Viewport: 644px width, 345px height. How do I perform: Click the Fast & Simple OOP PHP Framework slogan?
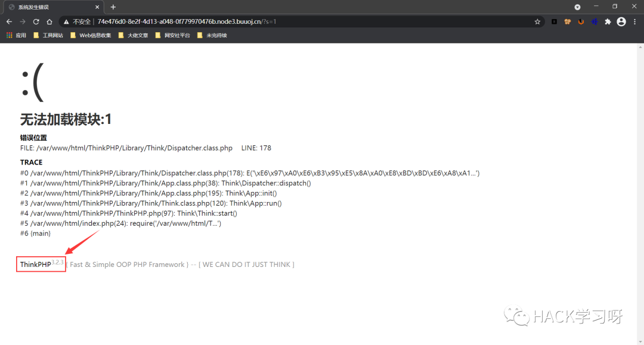[128, 265]
